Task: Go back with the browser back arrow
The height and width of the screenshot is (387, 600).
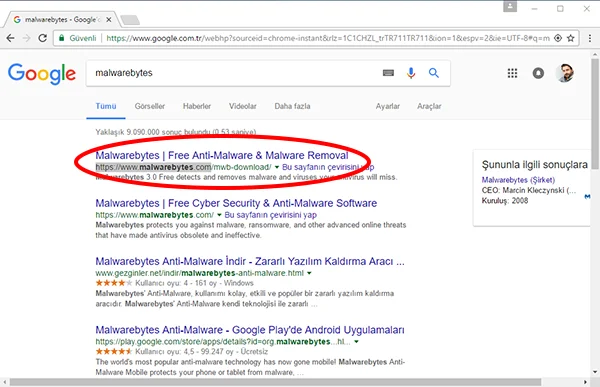Action: click(x=10, y=38)
